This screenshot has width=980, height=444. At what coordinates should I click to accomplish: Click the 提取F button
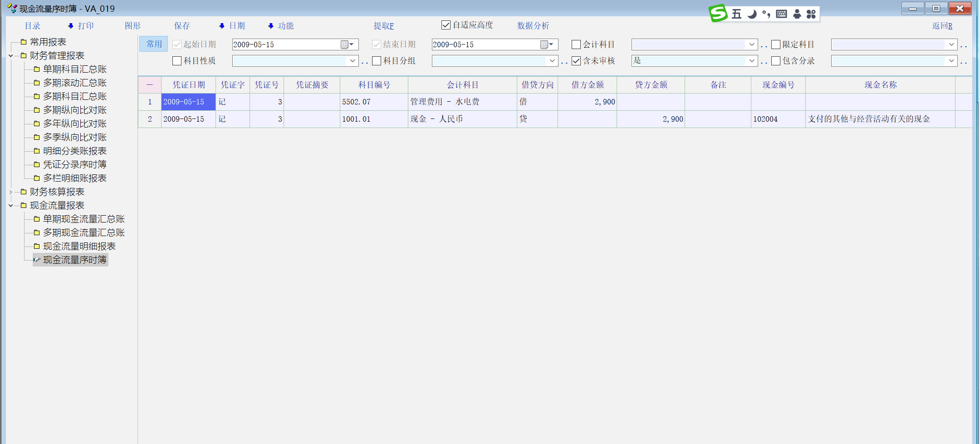pos(384,26)
